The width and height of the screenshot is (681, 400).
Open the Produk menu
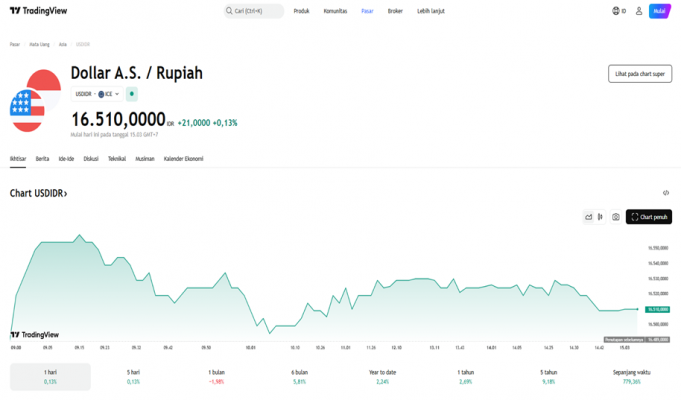pos(301,11)
